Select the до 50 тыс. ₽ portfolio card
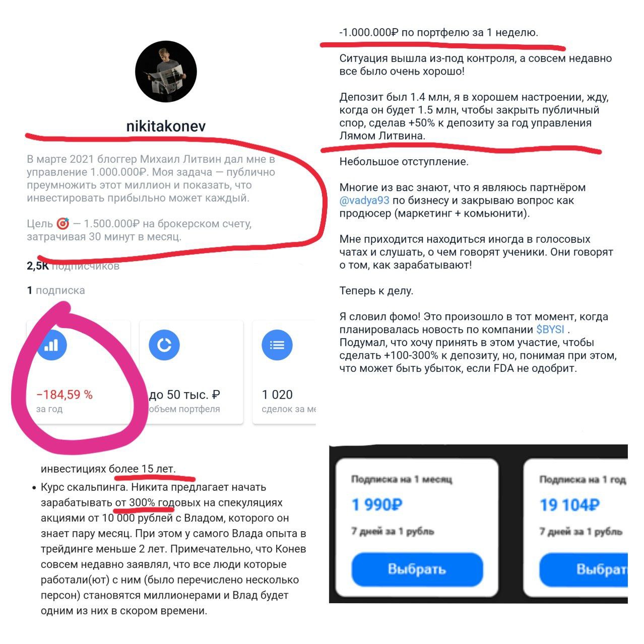644x644 pixels. coord(191,372)
